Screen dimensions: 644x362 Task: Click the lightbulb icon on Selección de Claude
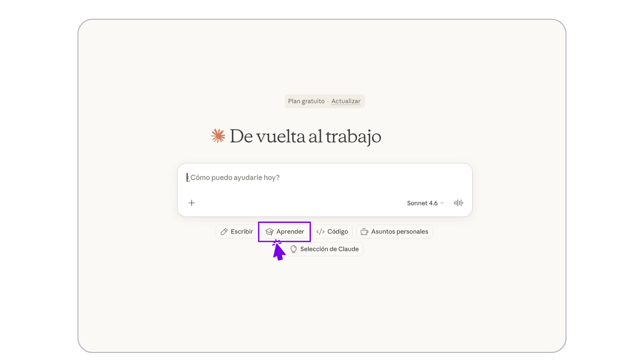293,249
